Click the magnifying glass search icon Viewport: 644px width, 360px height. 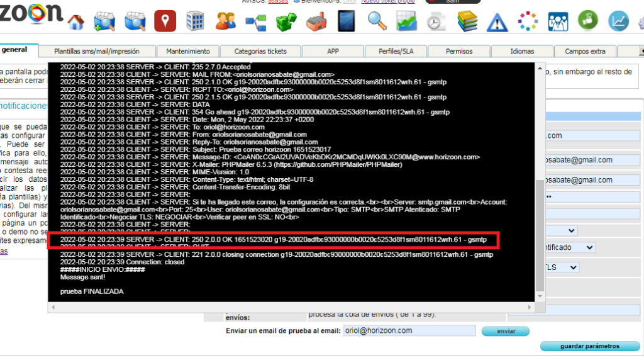(377, 21)
